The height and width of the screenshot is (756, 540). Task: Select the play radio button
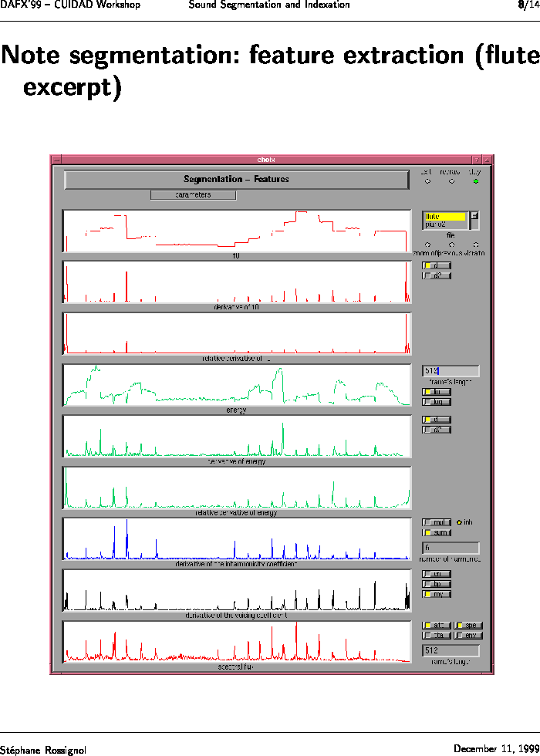click(476, 181)
